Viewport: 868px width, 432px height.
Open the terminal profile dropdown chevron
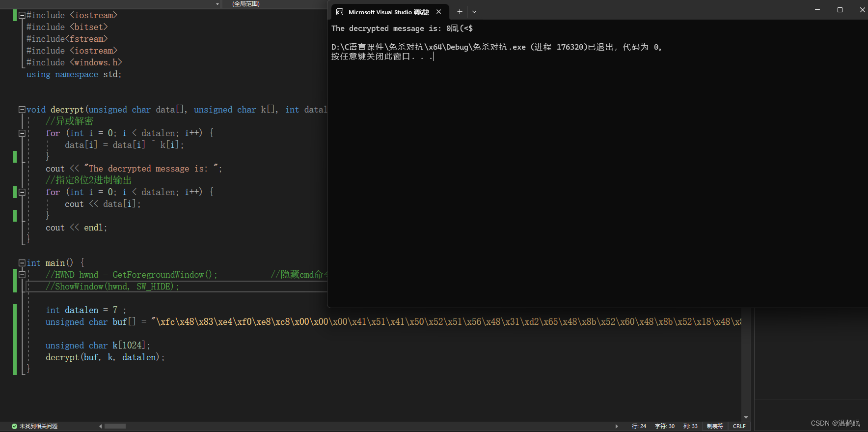tap(474, 12)
